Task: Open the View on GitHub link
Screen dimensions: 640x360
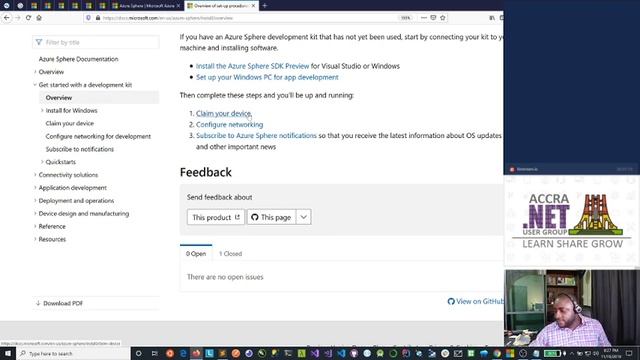Action: [x=476, y=302]
